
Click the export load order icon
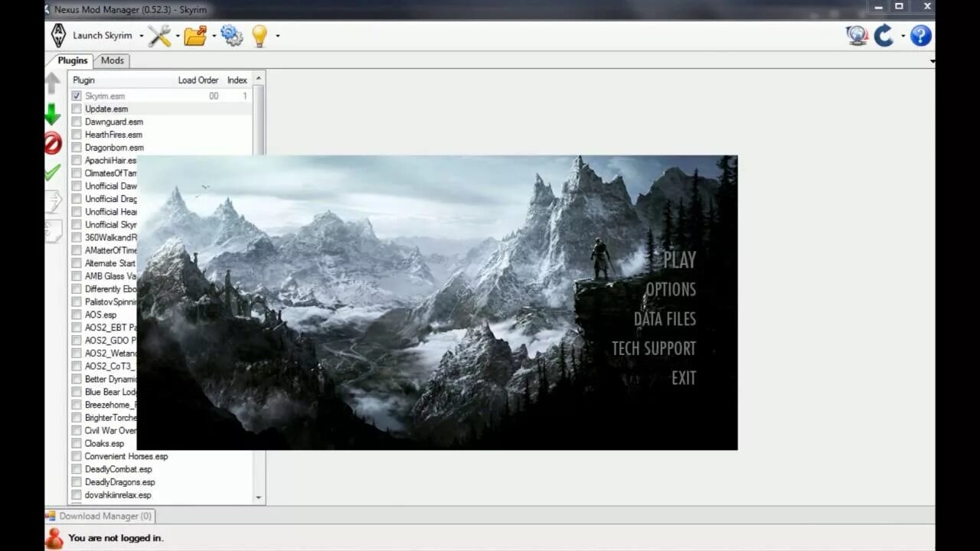53,201
